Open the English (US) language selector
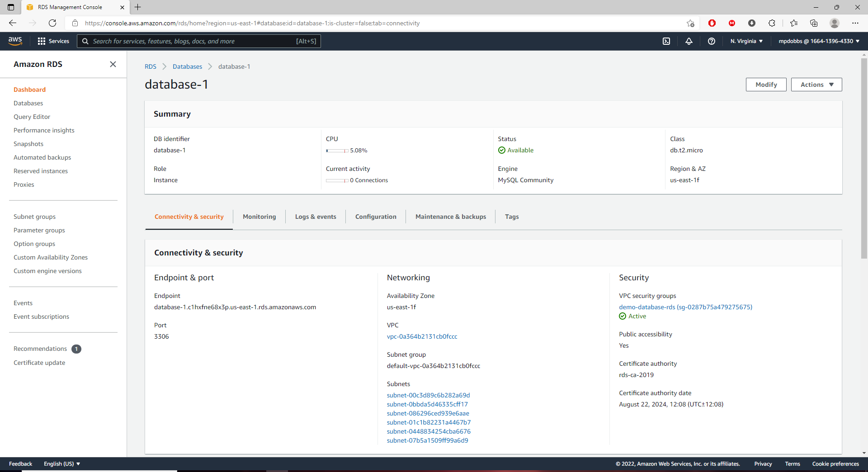 click(x=62, y=464)
